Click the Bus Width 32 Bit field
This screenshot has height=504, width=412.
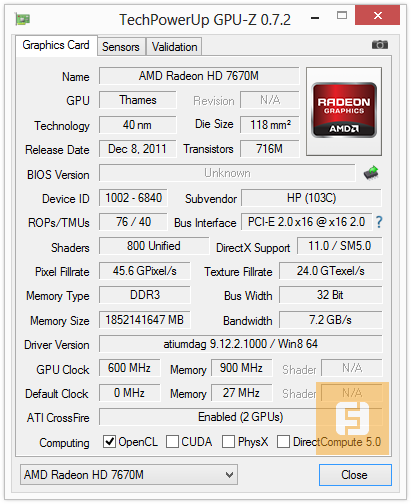point(331,295)
